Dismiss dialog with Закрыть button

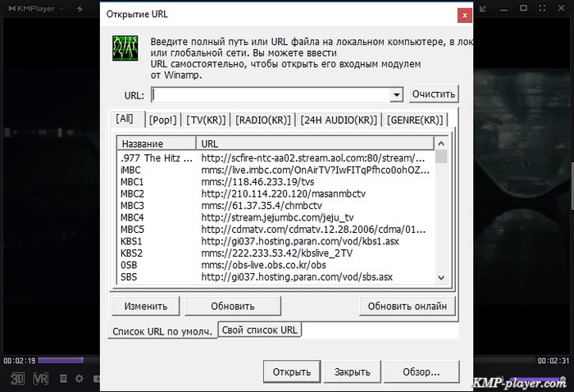click(x=352, y=371)
